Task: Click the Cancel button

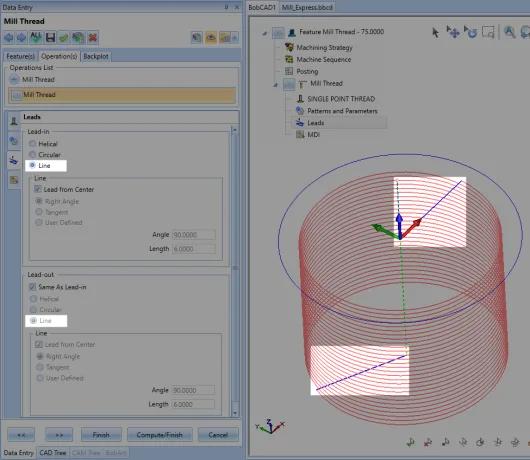Action: click(218, 435)
